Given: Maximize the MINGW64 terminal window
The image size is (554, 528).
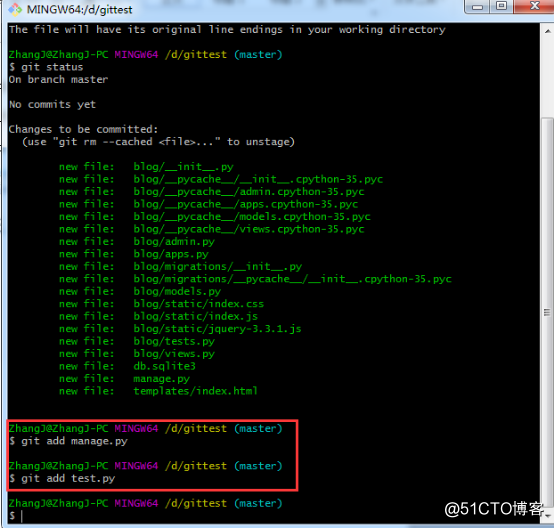Looking at the screenshot, I should [x=501, y=6].
